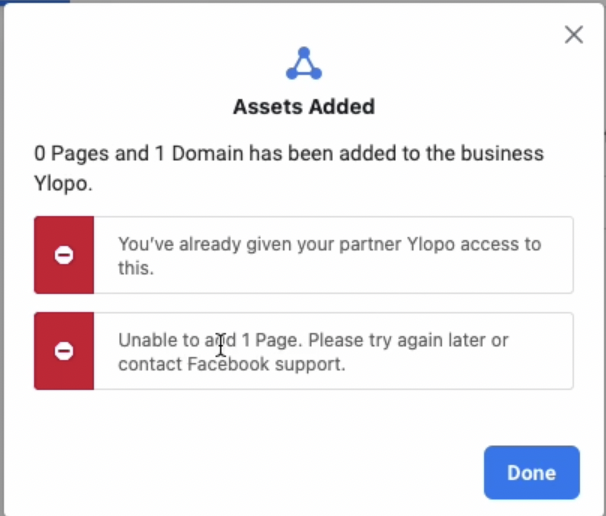Select the 'Assets Added' heading text
The image size is (606, 516).
[x=304, y=107]
